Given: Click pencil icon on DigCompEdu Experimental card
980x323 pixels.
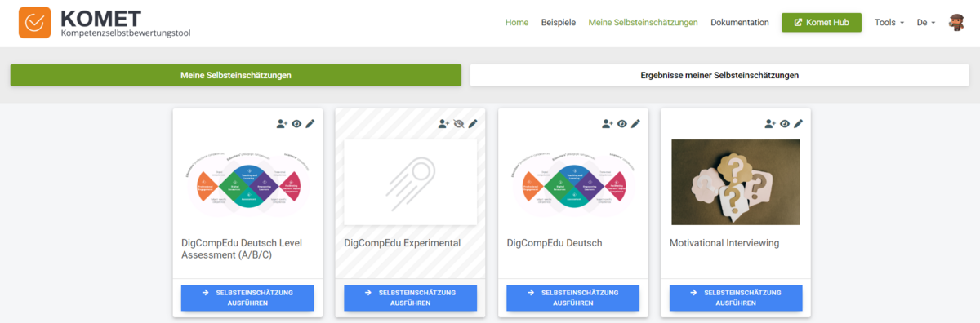Looking at the screenshot, I should tap(473, 124).
